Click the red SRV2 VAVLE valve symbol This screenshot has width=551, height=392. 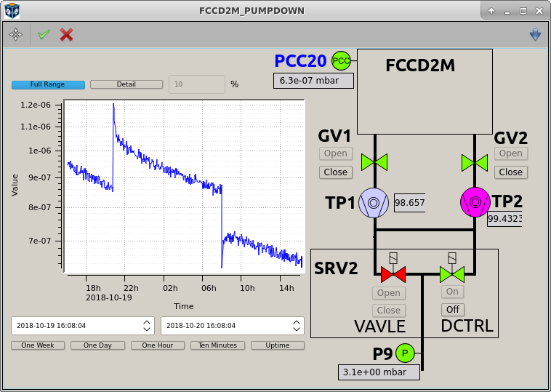click(x=393, y=275)
